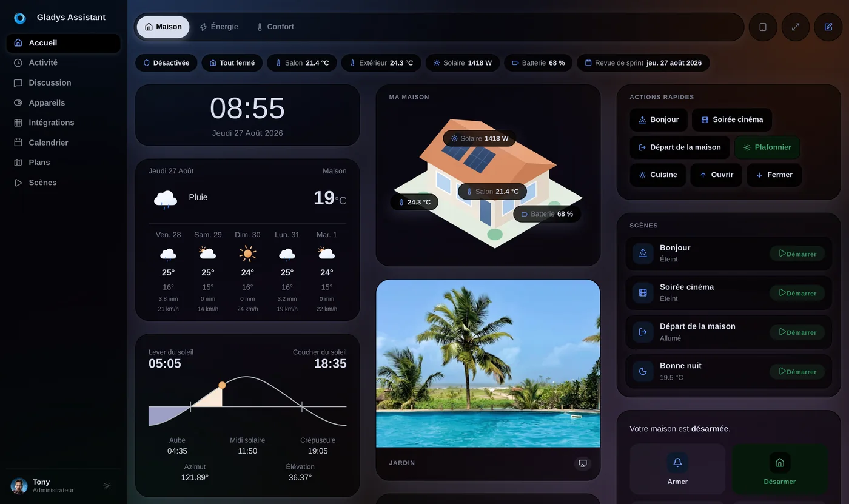Click the Lun. 31 forecast icon
The width and height of the screenshot is (849, 504).
tap(287, 254)
